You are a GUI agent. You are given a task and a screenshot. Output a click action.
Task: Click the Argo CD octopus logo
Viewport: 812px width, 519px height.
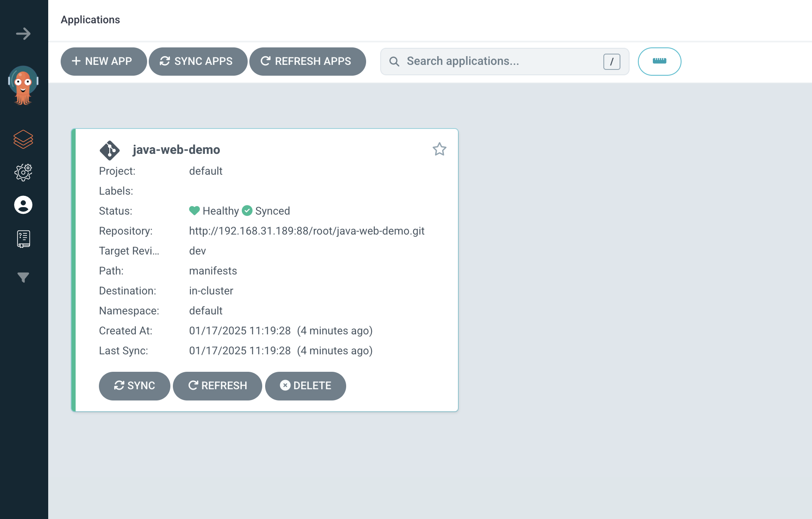coord(23,85)
